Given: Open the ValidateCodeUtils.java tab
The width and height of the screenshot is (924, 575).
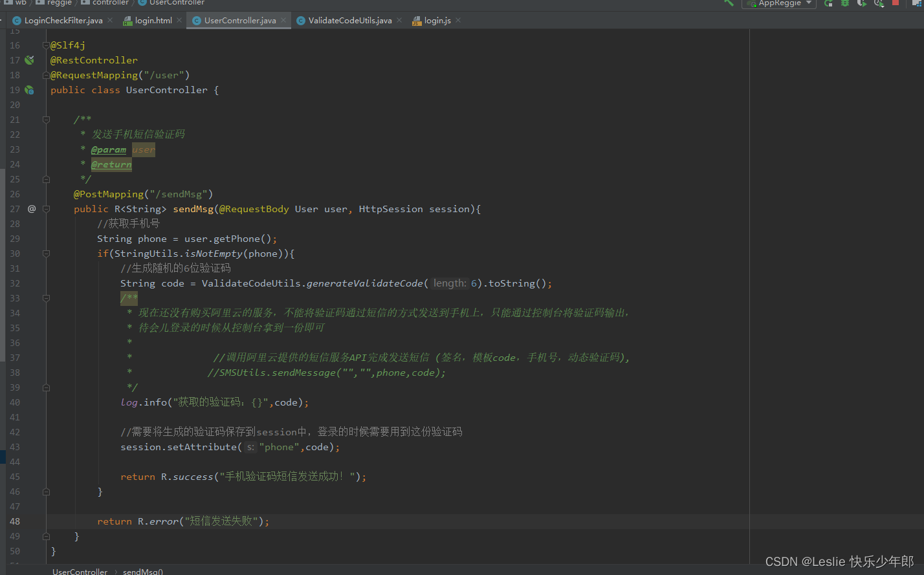Looking at the screenshot, I should tap(349, 21).
